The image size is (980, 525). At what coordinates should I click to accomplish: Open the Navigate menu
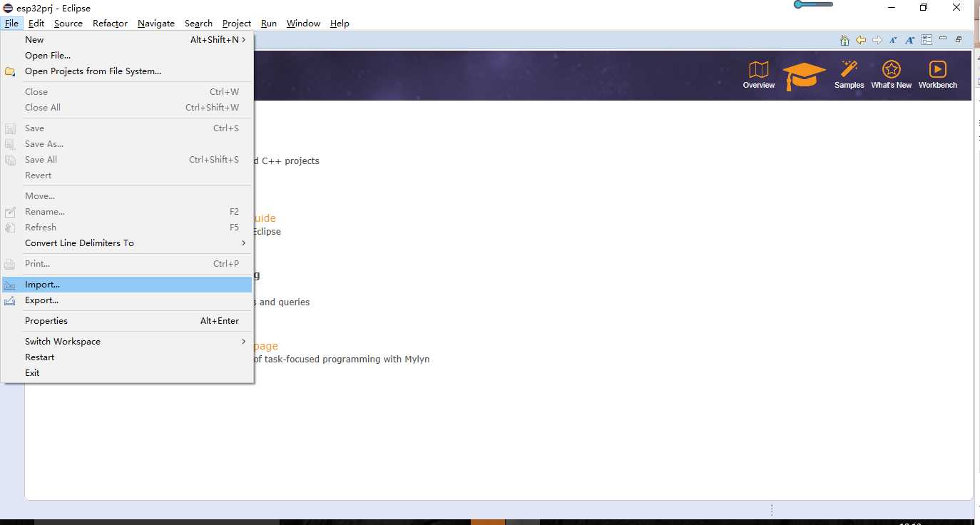click(156, 24)
